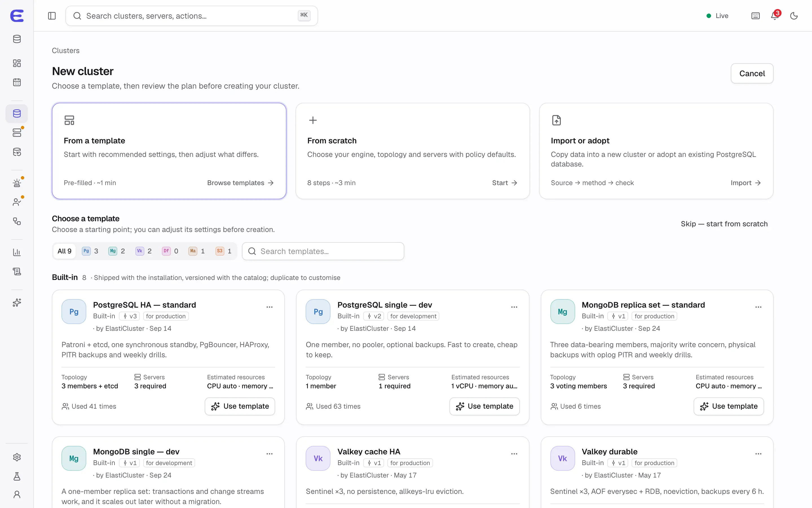The height and width of the screenshot is (508, 812).
Task: Open the flask lab icon in sidebar
Action: coord(17,476)
